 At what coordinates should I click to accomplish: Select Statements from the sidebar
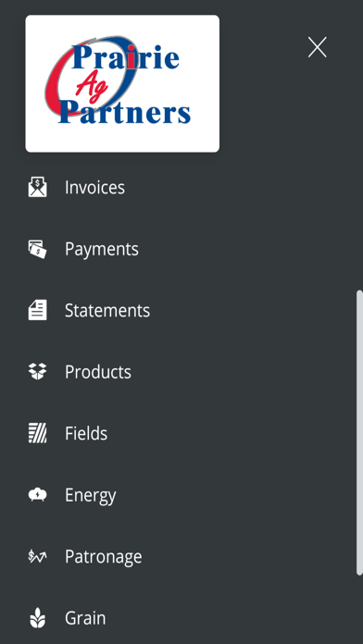[x=107, y=311]
